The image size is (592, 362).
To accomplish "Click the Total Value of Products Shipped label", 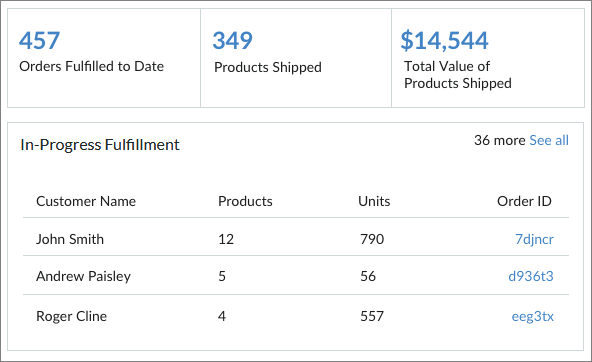I will click(458, 75).
